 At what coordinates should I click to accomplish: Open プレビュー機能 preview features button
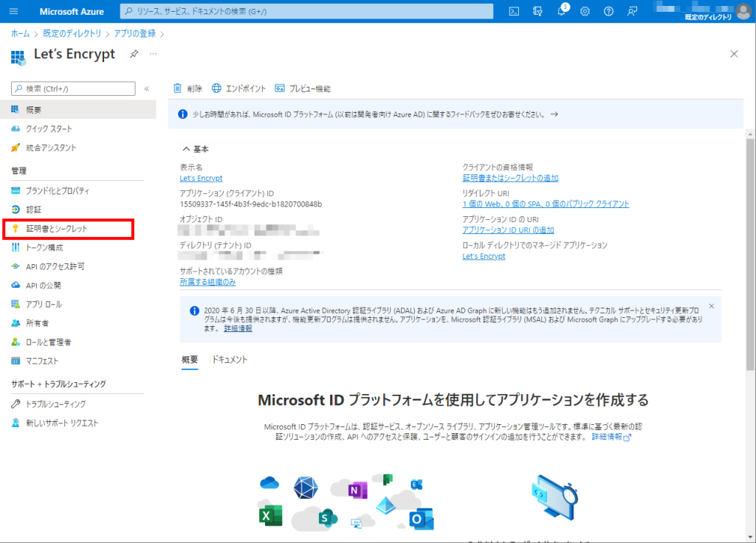(303, 89)
